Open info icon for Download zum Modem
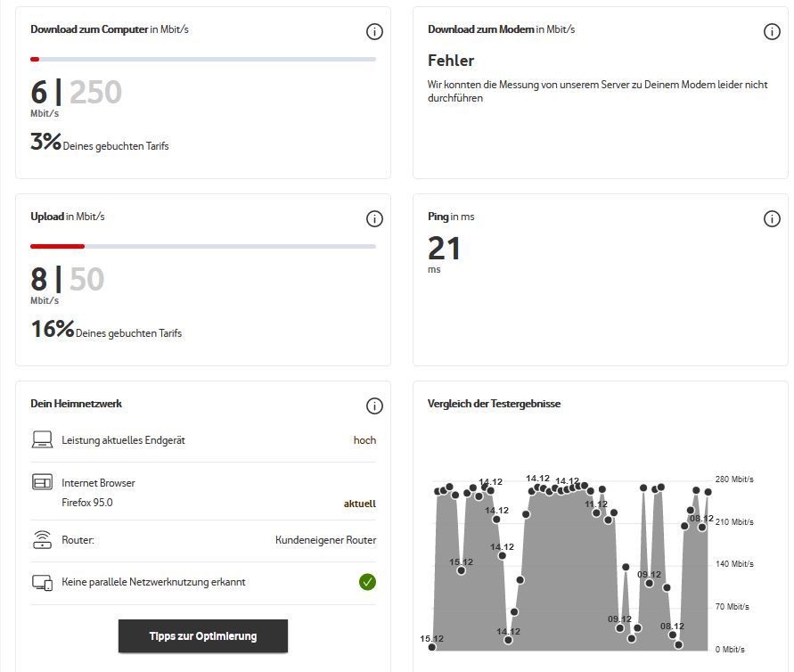The height and width of the screenshot is (672, 794). coord(772,32)
